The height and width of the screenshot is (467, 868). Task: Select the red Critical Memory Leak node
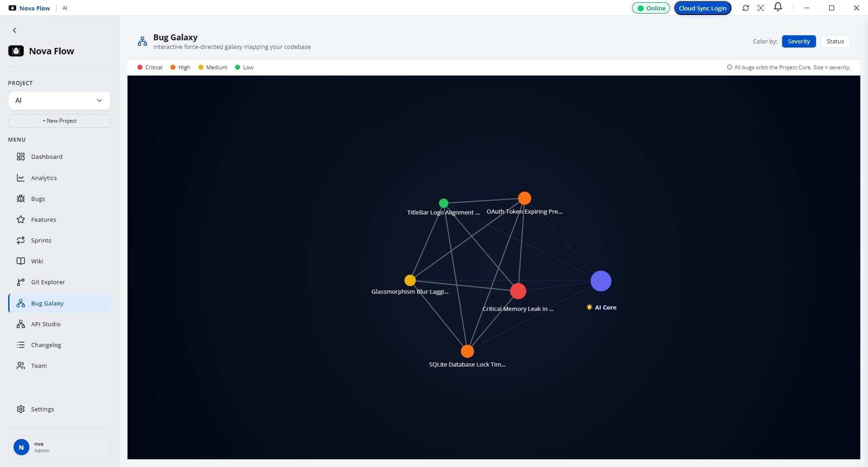click(518, 291)
